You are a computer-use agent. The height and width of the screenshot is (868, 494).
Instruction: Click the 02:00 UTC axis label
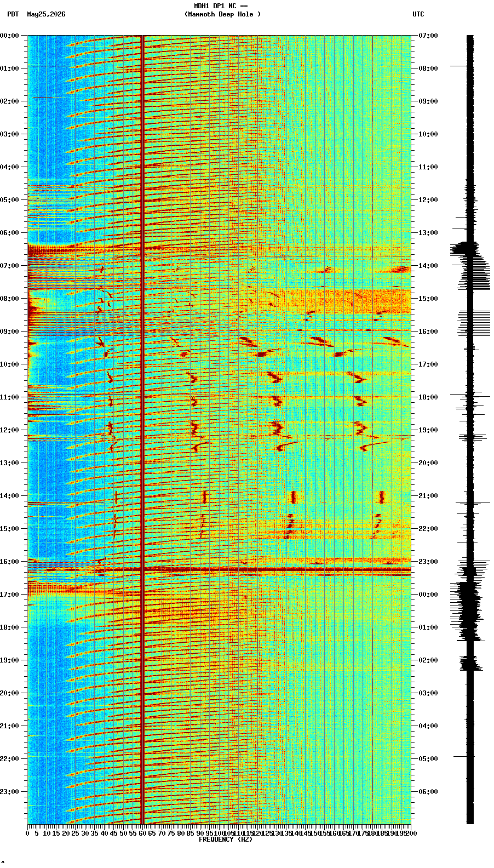[x=428, y=660]
